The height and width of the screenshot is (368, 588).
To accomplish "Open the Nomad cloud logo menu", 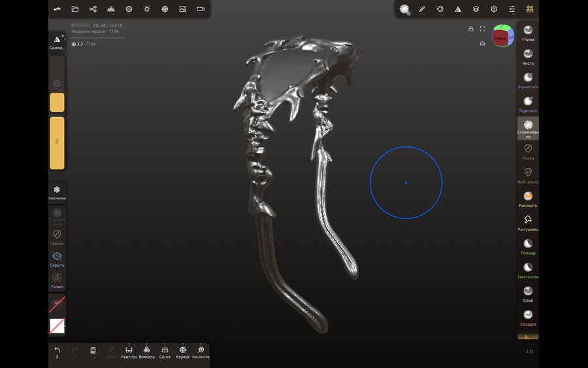I will [x=57, y=9].
